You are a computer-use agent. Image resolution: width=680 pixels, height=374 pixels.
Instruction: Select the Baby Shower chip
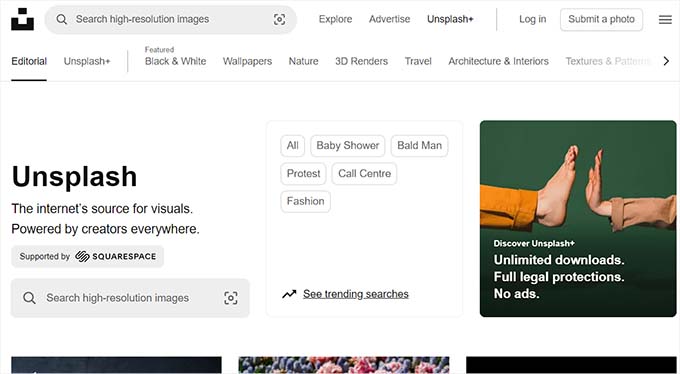[348, 146]
